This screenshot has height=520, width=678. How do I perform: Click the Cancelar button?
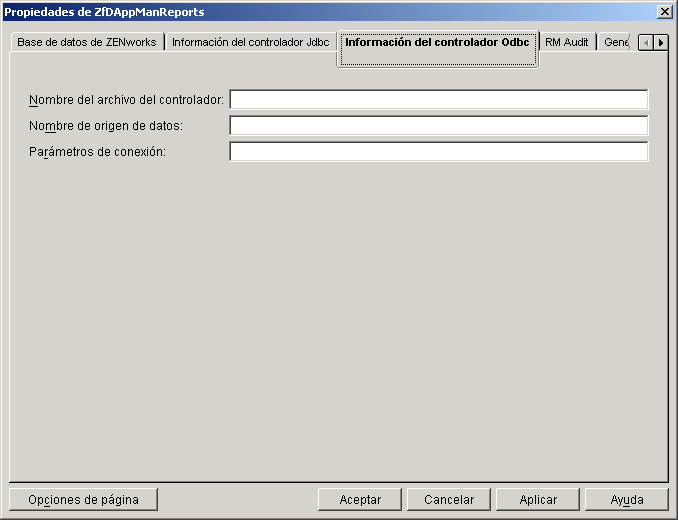(x=449, y=500)
